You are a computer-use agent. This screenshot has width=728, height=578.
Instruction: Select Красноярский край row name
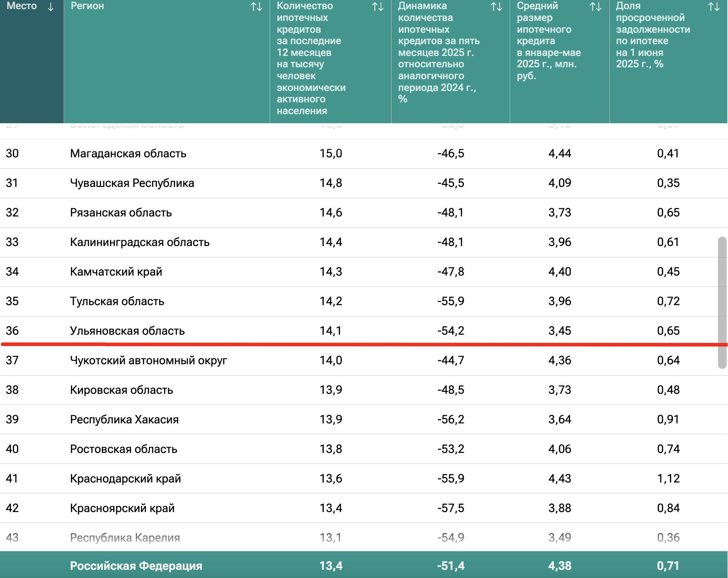tap(122, 508)
